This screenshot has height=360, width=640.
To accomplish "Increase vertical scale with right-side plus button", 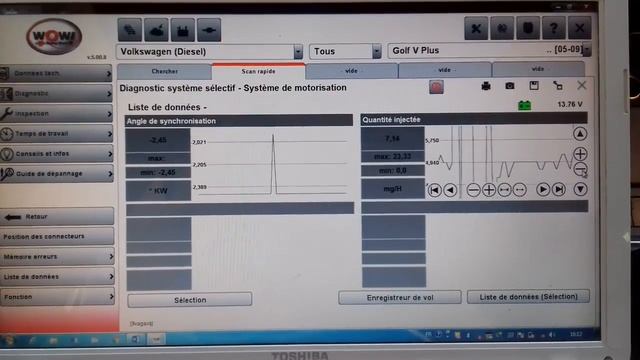I will click(580, 154).
